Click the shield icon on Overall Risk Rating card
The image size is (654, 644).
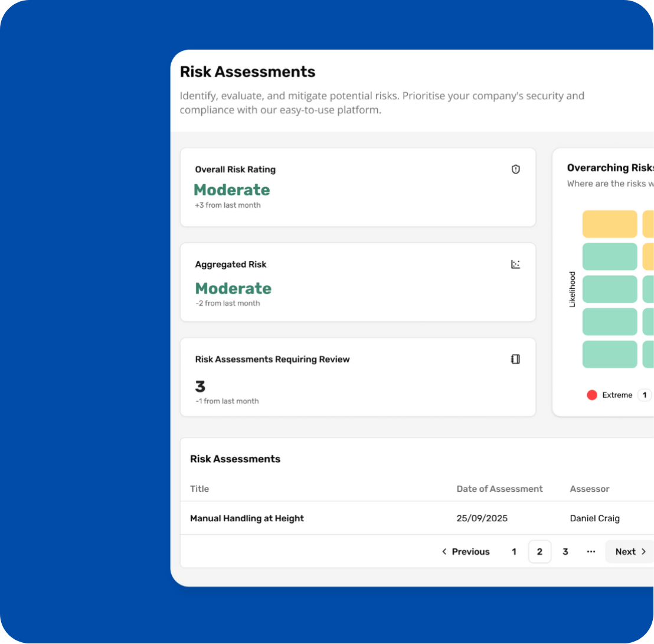(515, 169)
